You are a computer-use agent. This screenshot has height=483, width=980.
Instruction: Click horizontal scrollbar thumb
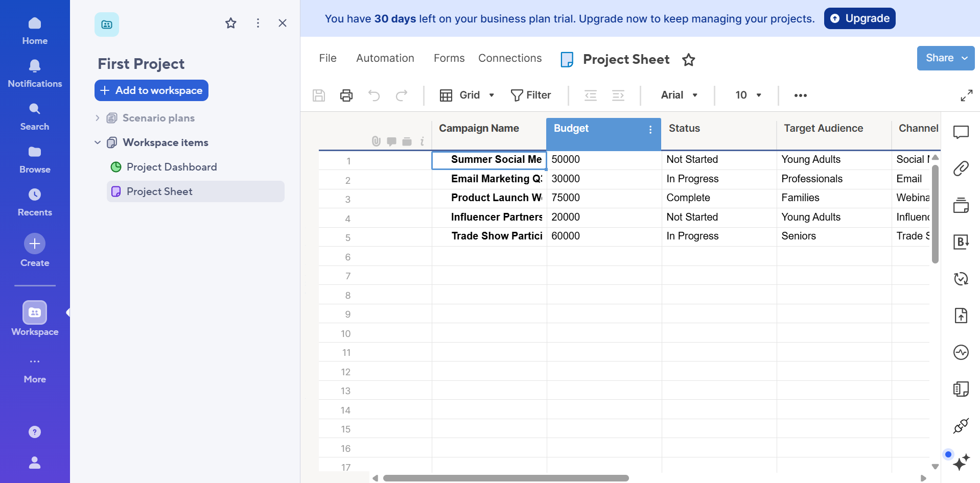coord(506,478)
